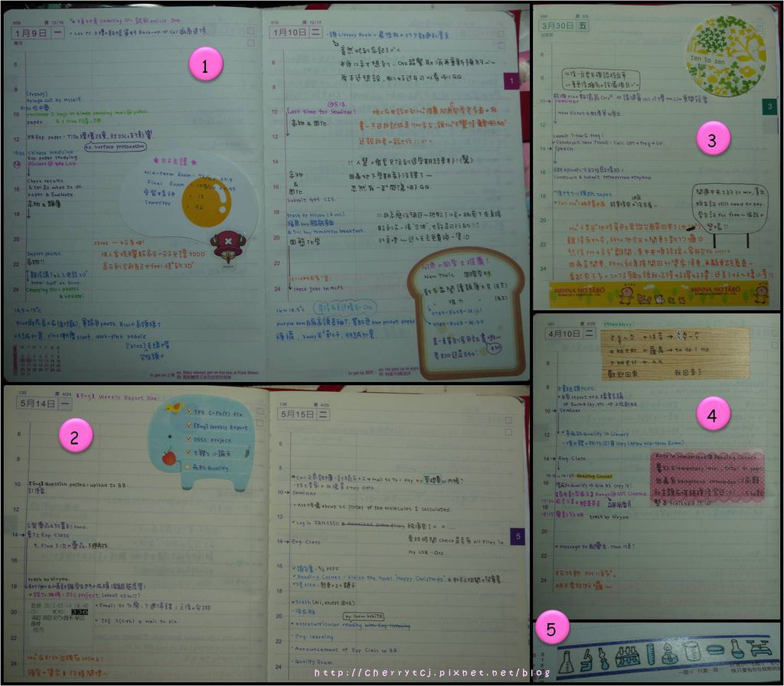Click the '[Eng] Weekly Report Due' header text
784x686 pixels.
coord(117,397)
